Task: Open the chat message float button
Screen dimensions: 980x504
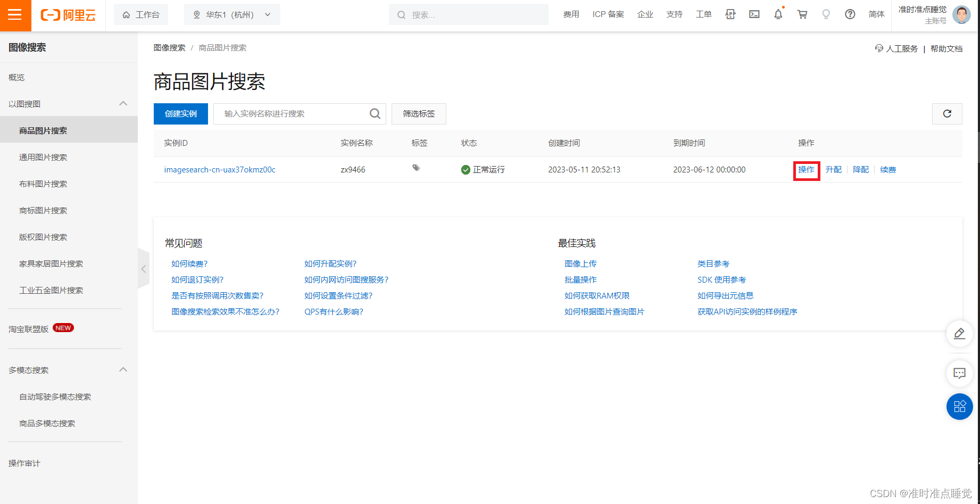Action: tap(960, 373)
